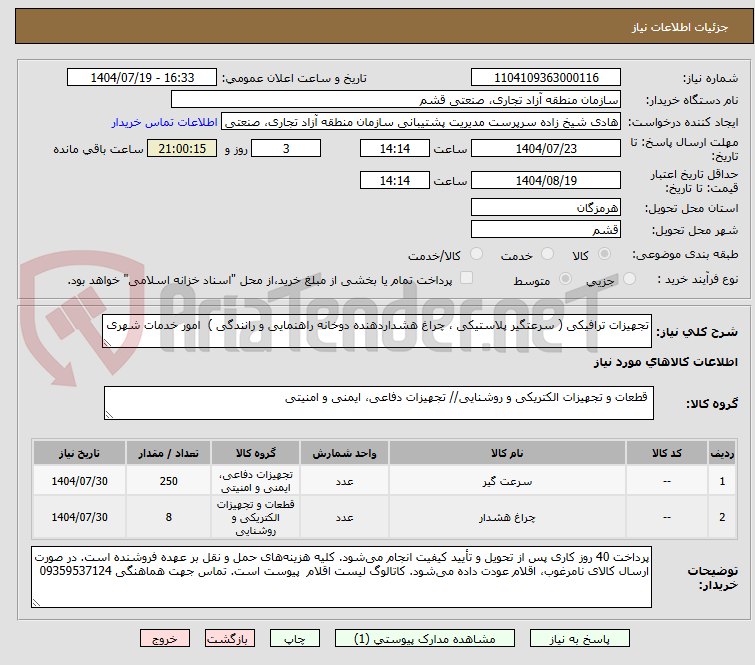
Task: Click the need date of the سرعت گیر row
Action: pyautogui.click(x=79, y=481)
